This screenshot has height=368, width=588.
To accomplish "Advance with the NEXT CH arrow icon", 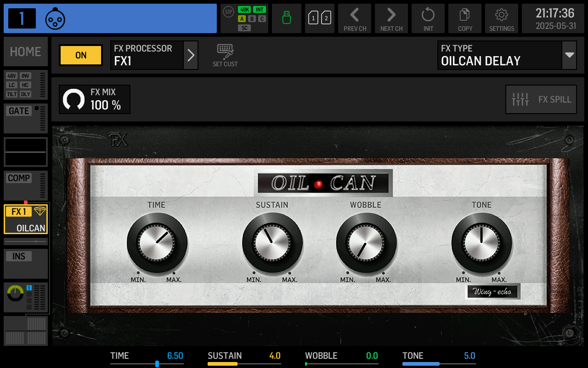I will 391,18.
